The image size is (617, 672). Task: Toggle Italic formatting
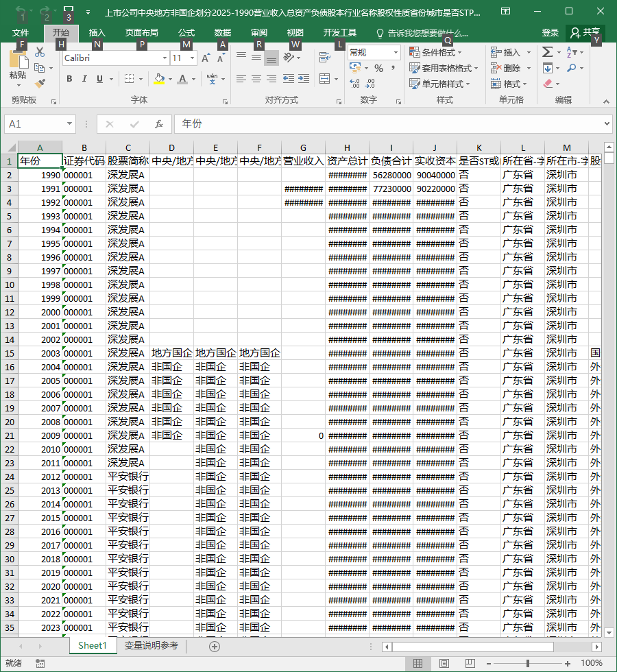point(84,79)
